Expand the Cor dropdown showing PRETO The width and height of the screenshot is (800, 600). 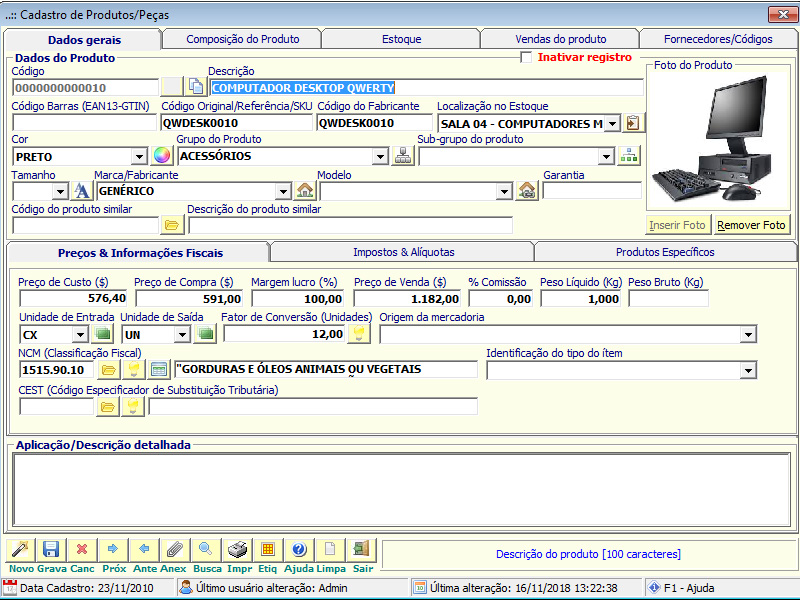[x=139, y=156]
